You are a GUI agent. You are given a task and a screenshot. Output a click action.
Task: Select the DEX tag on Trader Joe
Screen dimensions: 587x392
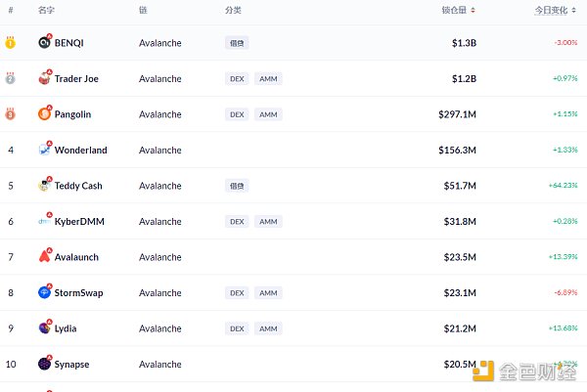click(236, 79)
